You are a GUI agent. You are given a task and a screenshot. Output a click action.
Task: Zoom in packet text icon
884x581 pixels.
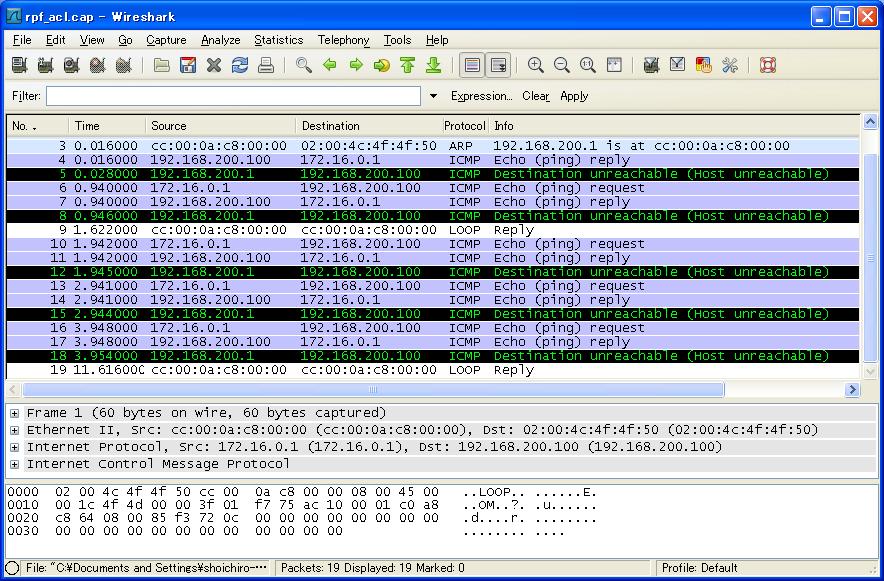536,65
